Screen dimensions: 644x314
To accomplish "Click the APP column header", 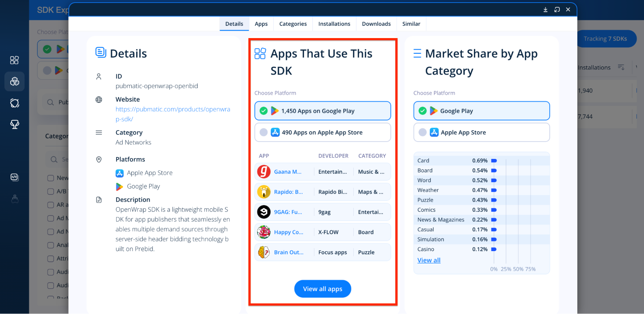I will click(x=264, y=156).
